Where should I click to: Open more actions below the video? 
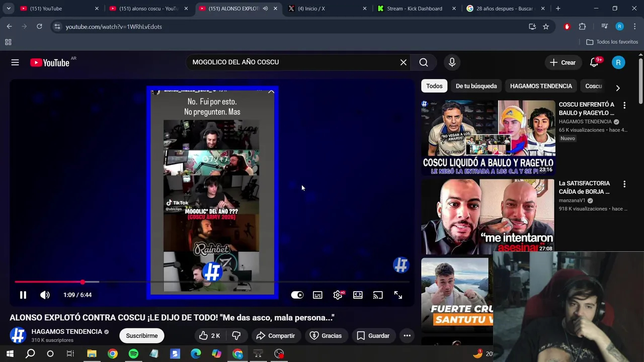(407, 336)
